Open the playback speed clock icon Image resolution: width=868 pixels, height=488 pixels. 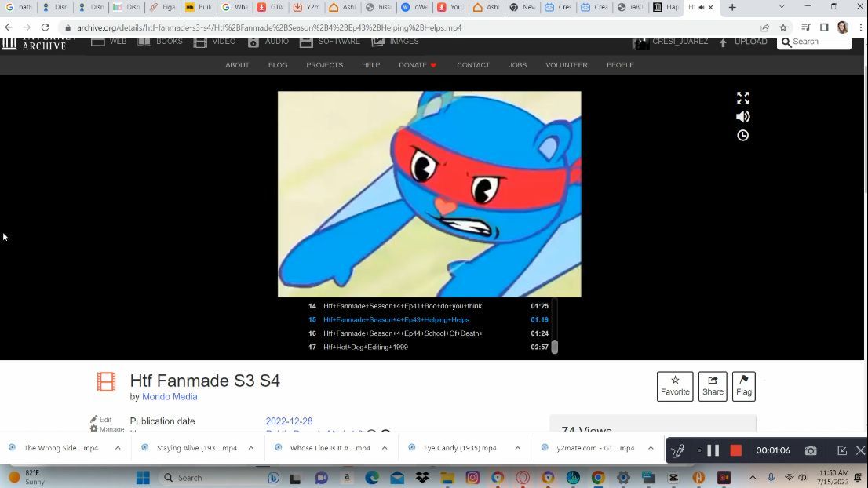pos(742,136)
